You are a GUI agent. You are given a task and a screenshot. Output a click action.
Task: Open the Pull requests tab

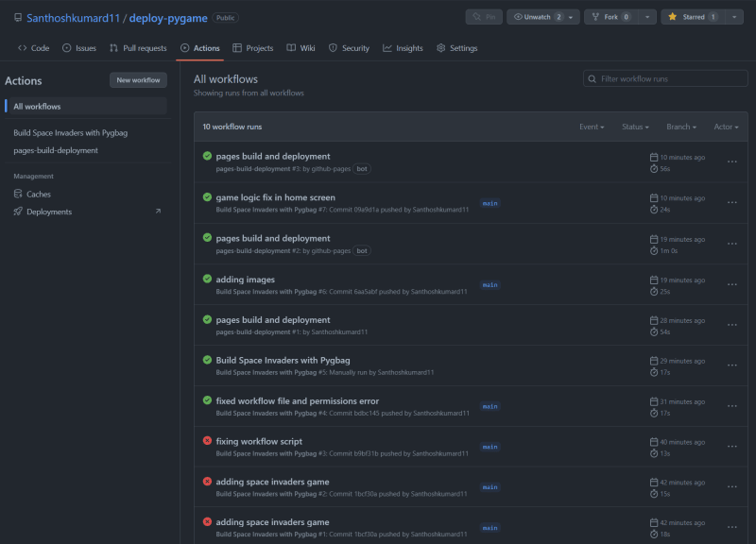[138, 48]
